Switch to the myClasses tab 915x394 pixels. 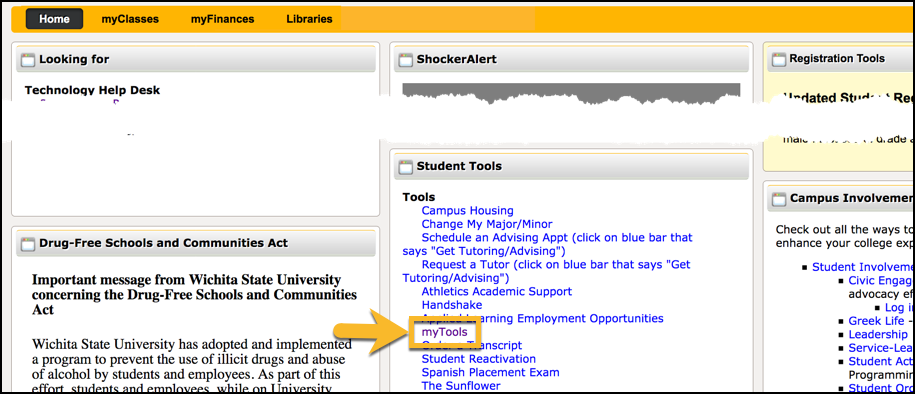point(130,19)
